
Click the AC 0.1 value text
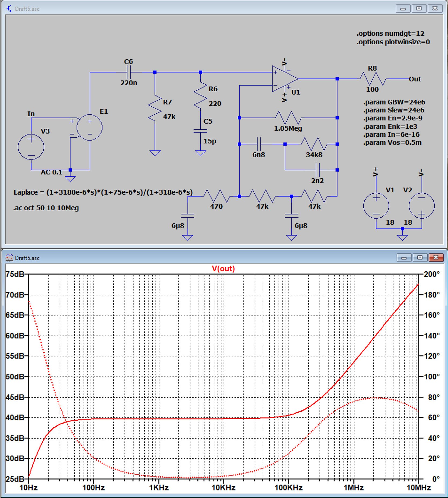click(51, 172)
